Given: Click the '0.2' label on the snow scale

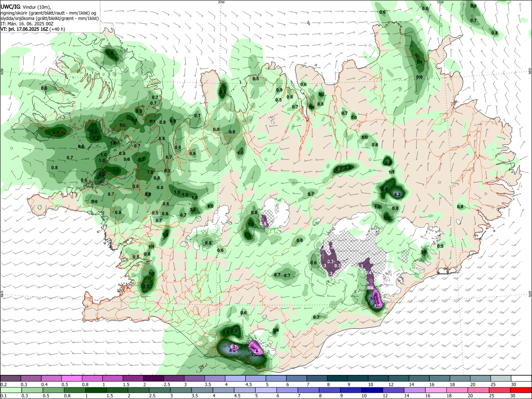Looking at the screenshot, I should tap(3, 384).
